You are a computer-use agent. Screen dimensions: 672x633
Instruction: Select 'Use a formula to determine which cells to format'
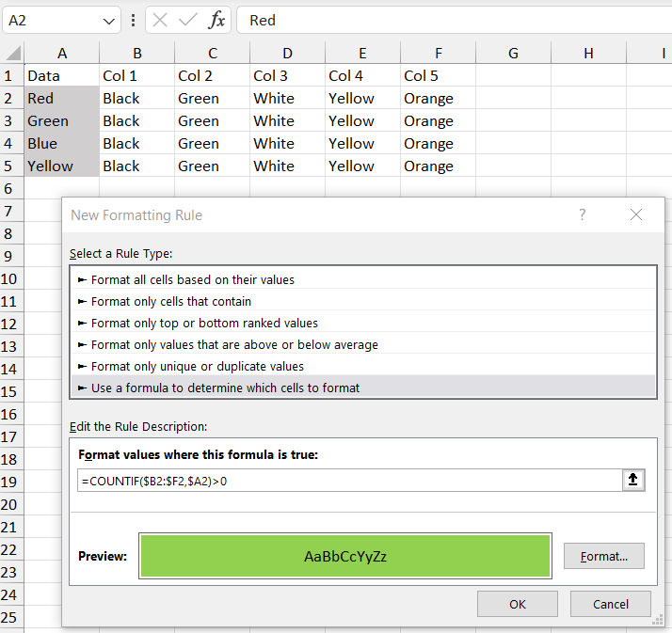tap(363, 388)
